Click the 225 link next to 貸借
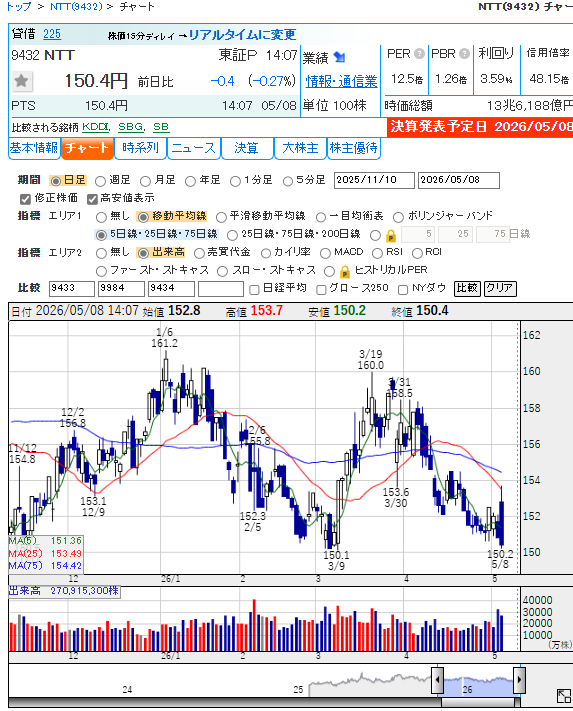 coord(52,34)
